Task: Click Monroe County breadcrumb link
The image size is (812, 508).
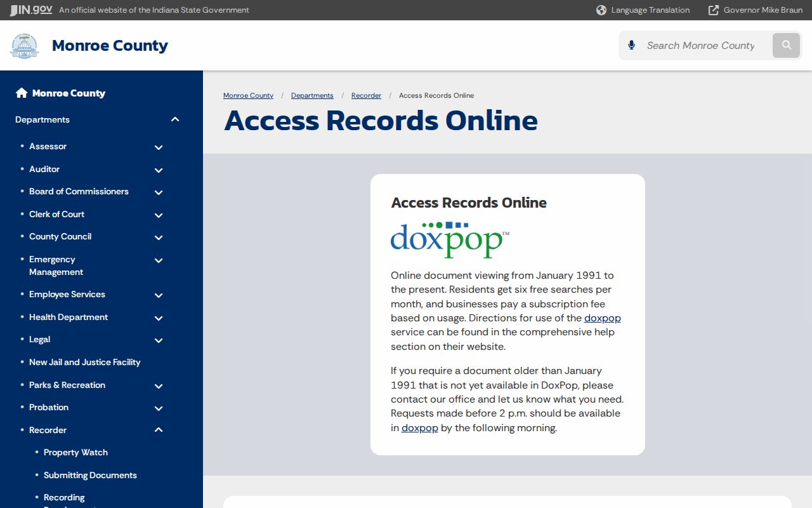Action: (248, 95)
